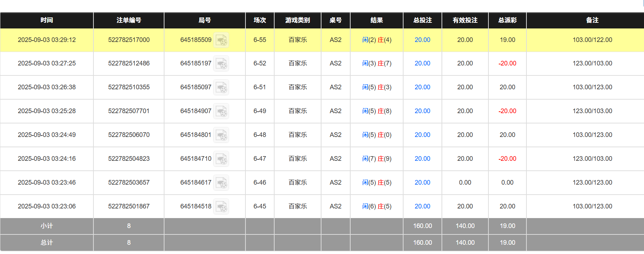644x254 pixels.
Task: Click the result 闲(2) 庄(4)
Action: click(x=377, y=40)
